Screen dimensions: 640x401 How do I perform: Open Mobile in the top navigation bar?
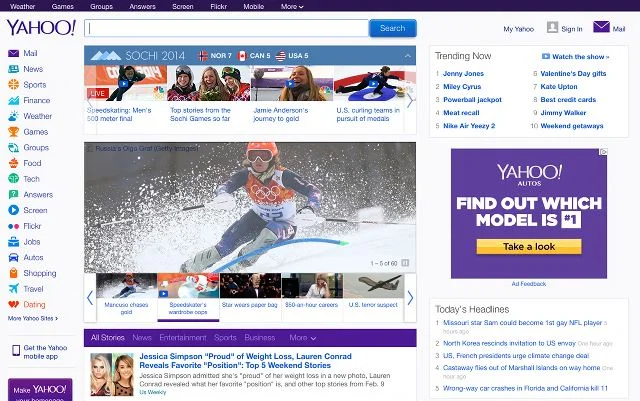pos(253,7)
